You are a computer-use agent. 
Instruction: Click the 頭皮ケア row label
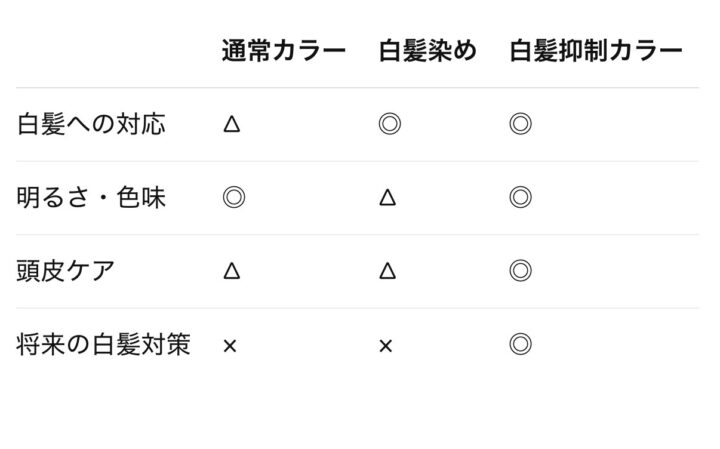point(66,271)
